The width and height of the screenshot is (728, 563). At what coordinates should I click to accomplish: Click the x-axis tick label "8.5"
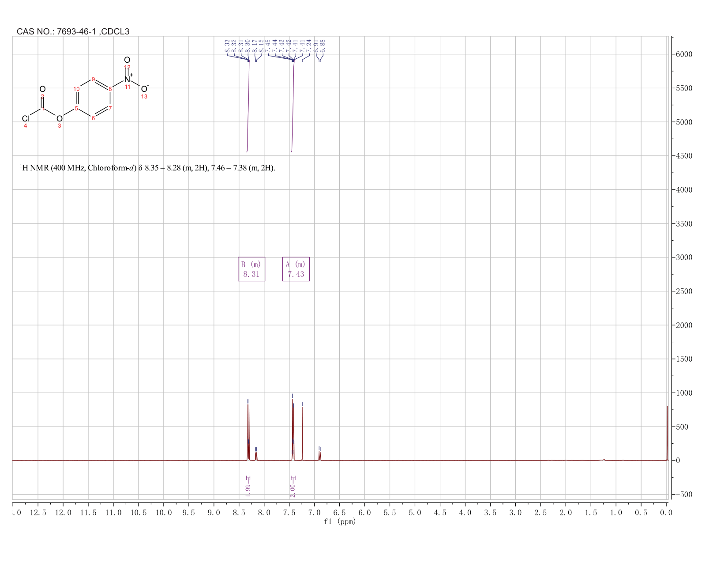(239, 513)
